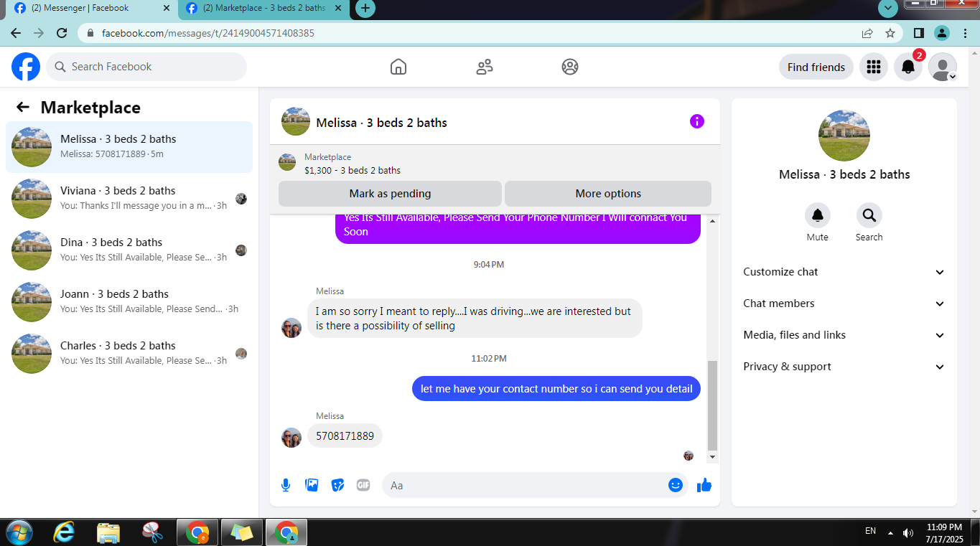This screenshot has width=980, height=546.
Task: Open the Marketplace listing $1,300 banner
Action: click(x=495, y=164)
